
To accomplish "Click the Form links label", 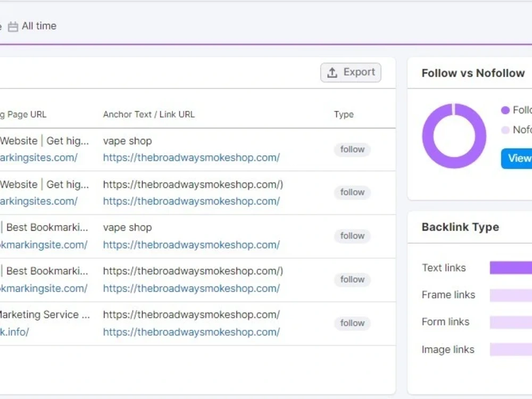I will pos(445,322).
